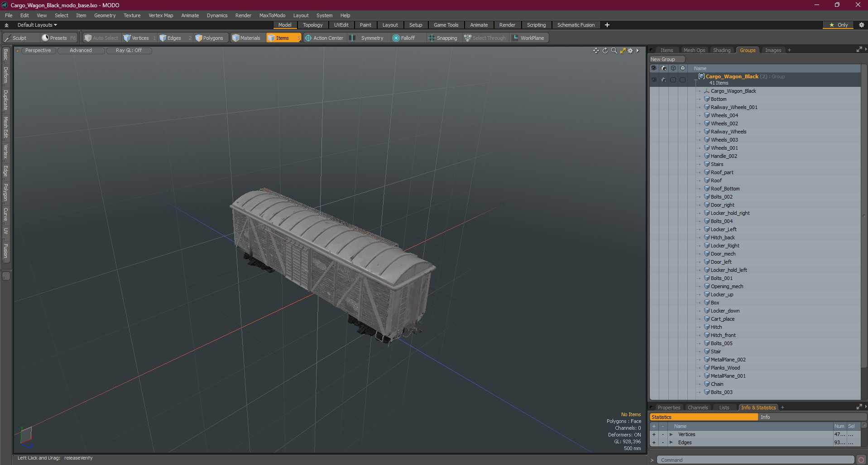868x465 pixels.
Task: Open the WorkPlane menu
Action: [x=528, y=38]
